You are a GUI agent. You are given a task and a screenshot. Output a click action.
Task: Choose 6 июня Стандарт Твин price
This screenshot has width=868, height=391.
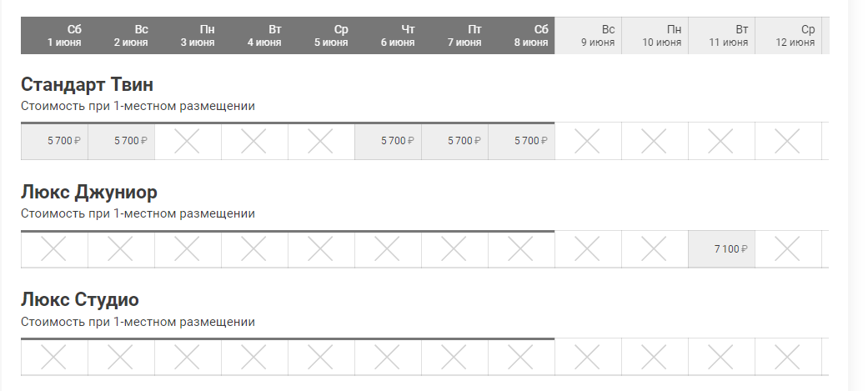[x=388, y=141]
